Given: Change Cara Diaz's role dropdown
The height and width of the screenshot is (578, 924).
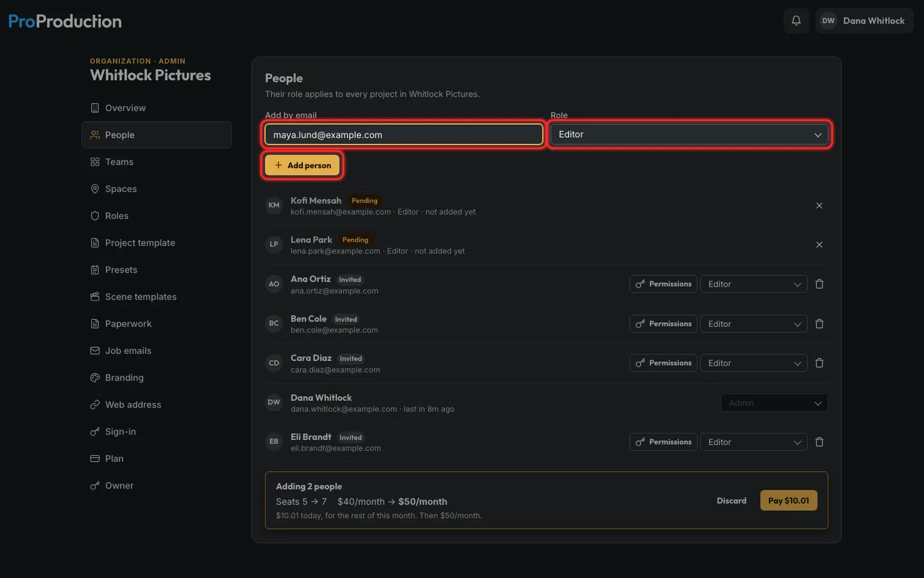Looking at the screenshot, I should tap(754, 363).
